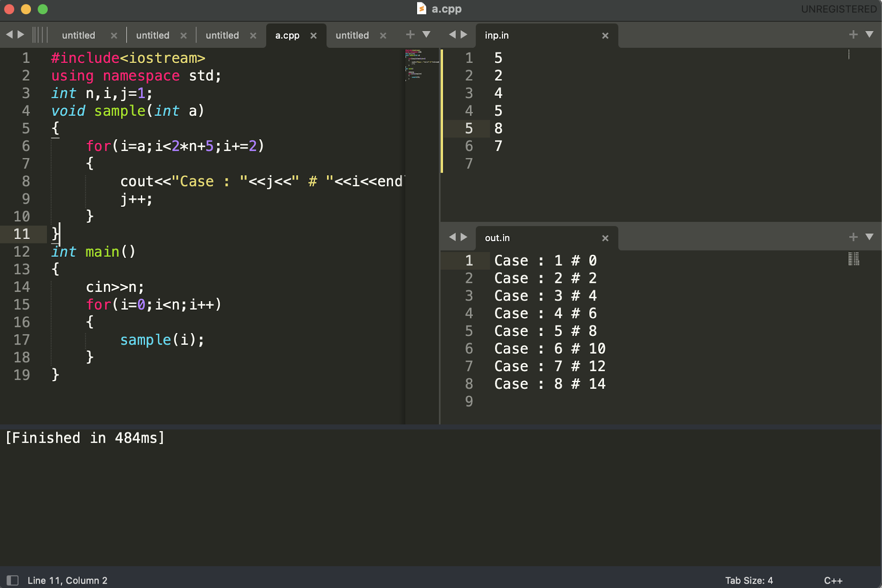Go to next tab in out.in pane

464,237
